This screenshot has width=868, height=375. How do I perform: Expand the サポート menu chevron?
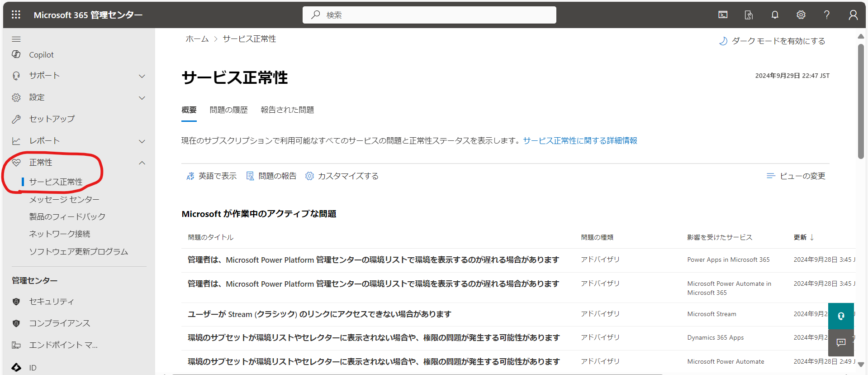(x=142, y=76)
